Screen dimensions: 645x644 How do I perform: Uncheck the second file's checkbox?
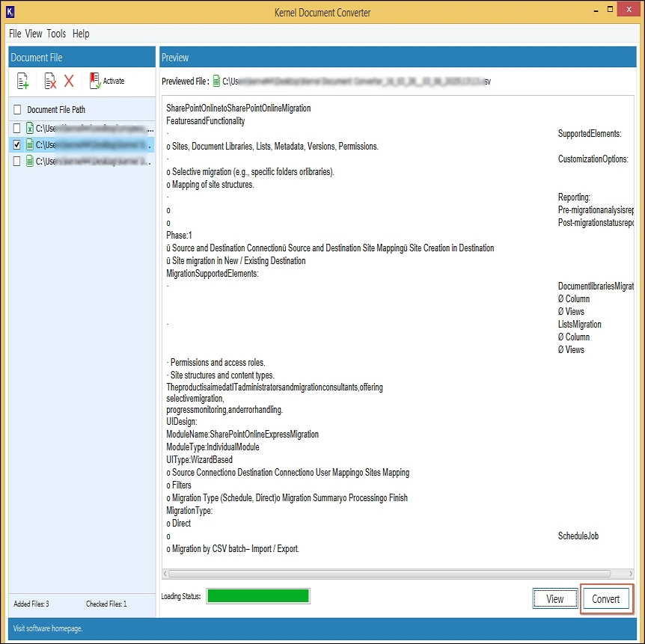pos(16,145)
